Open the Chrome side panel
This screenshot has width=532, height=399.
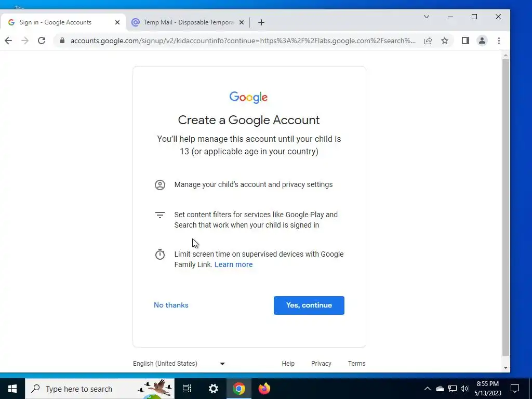click(465, 41)
